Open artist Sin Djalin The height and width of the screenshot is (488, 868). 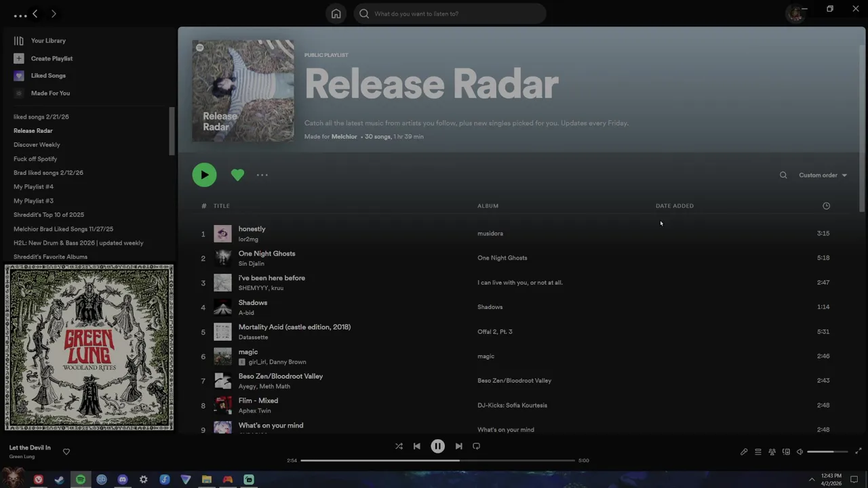click(x=251, y=264)
